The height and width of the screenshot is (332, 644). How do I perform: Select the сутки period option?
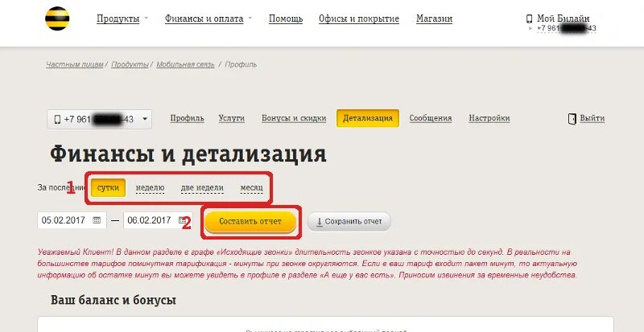[108, 187]
